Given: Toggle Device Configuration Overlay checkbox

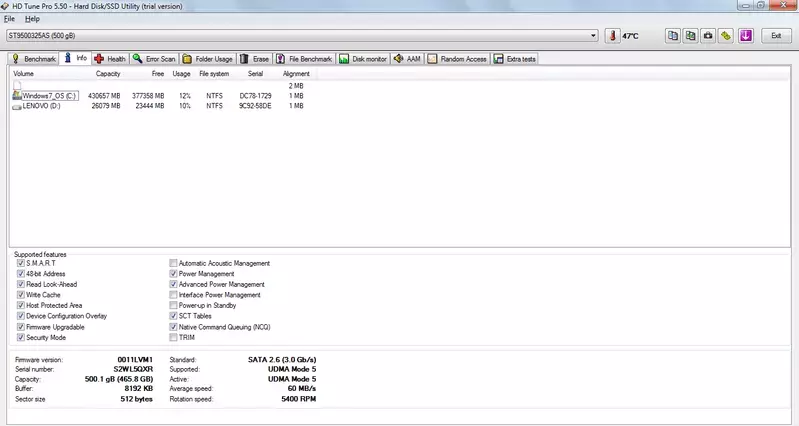Looking at the screenshot, I should 21,316.
